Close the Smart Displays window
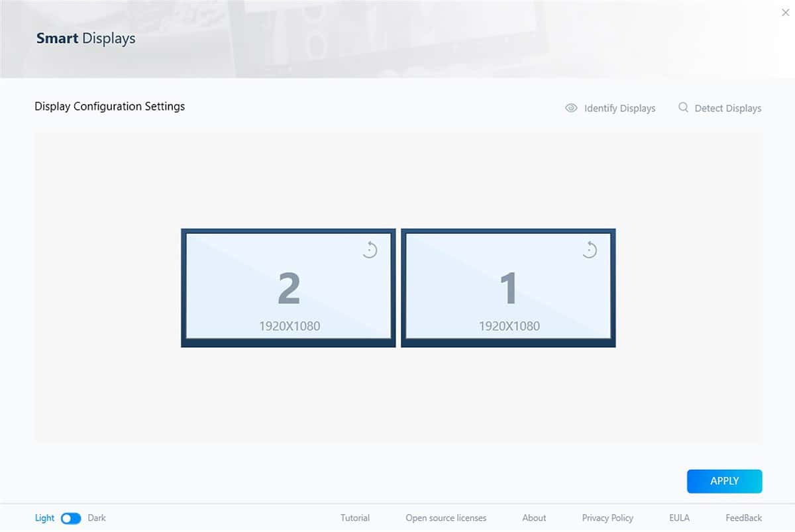Viewport: 795px width, 532px height. tap(786, 13)
